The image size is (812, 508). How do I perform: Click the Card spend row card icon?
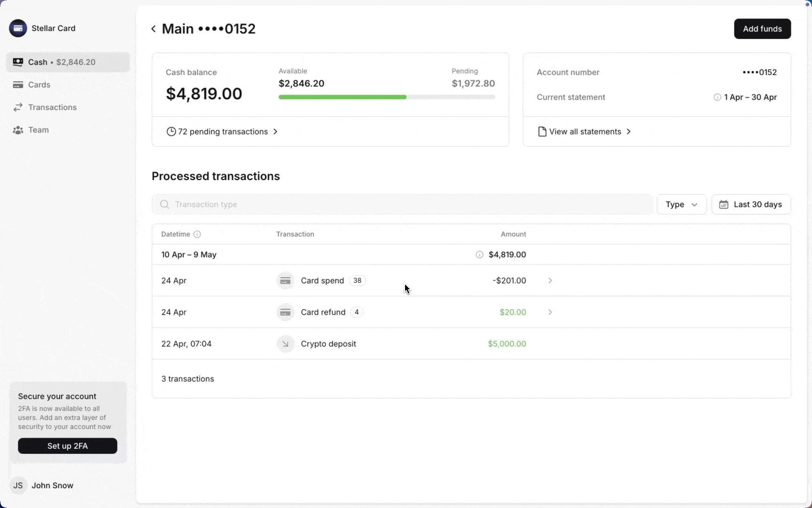point(285,281)
